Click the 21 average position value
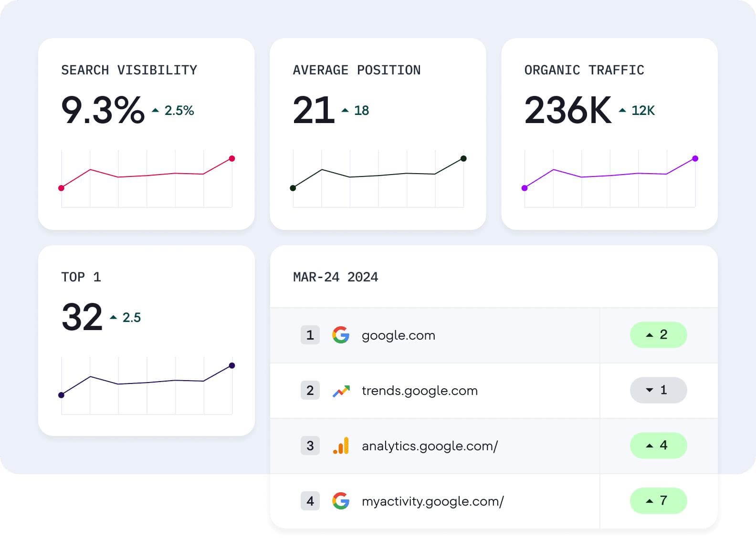Viewport: 756px width, 539px height. (314, 110)
